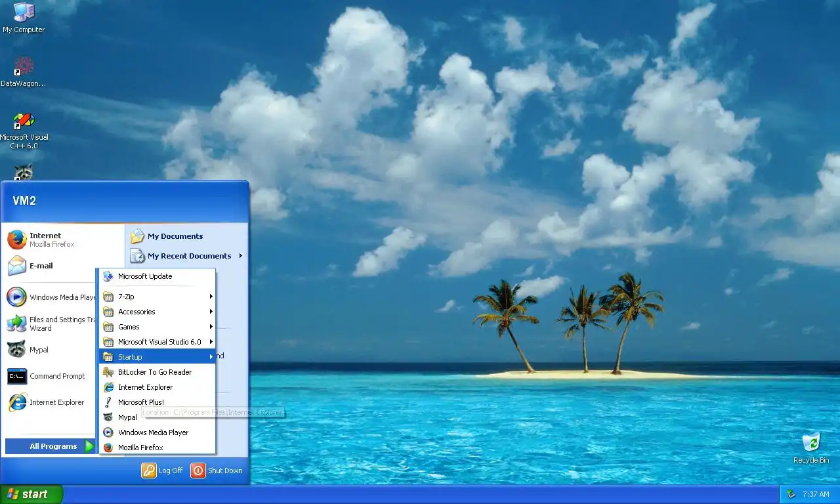
Task: Select the Recycle Bin desktop icon
Action: pyautogui.click(x=810, y=448)
